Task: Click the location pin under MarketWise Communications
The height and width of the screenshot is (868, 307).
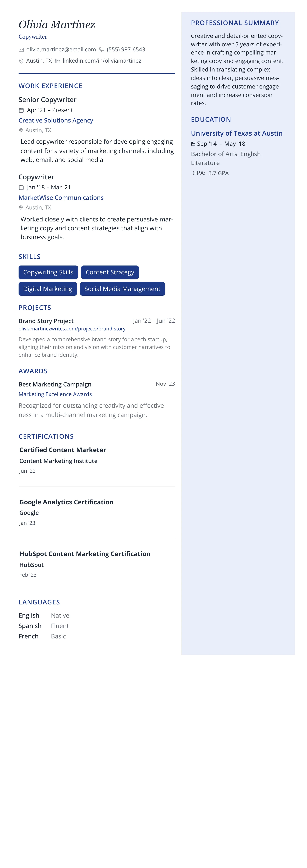Action: coord(21,208)
